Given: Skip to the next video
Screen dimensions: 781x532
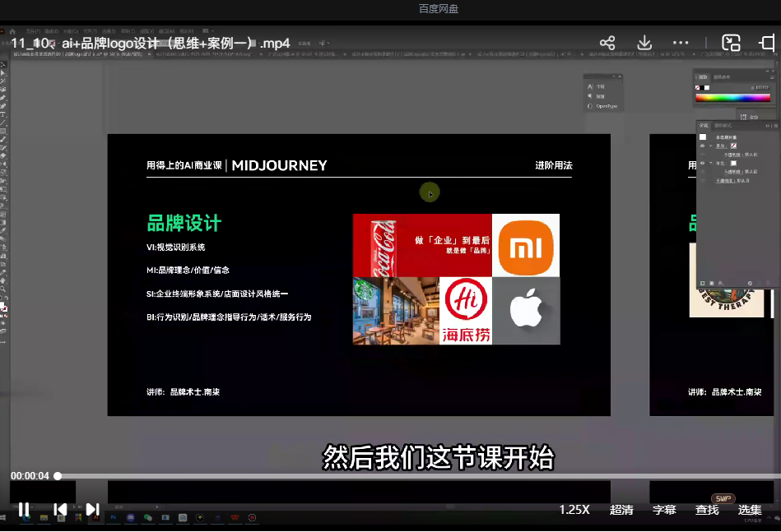Looking at the screenshot, I should 93,510.
